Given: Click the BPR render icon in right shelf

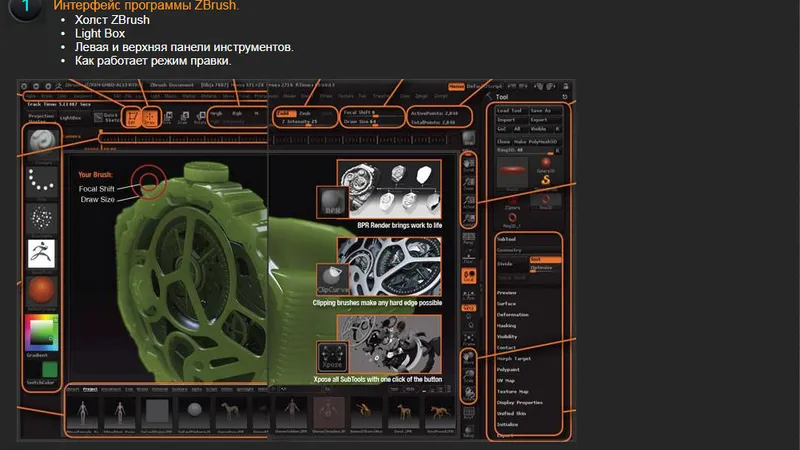Looking at the screenshot, I should pyautogui.click(x=469, y=138).
